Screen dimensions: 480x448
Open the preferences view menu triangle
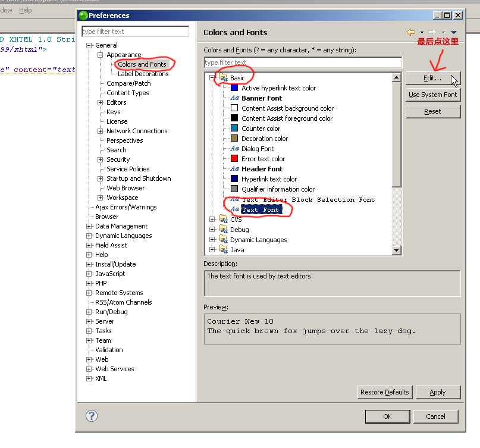click(454, 32)
